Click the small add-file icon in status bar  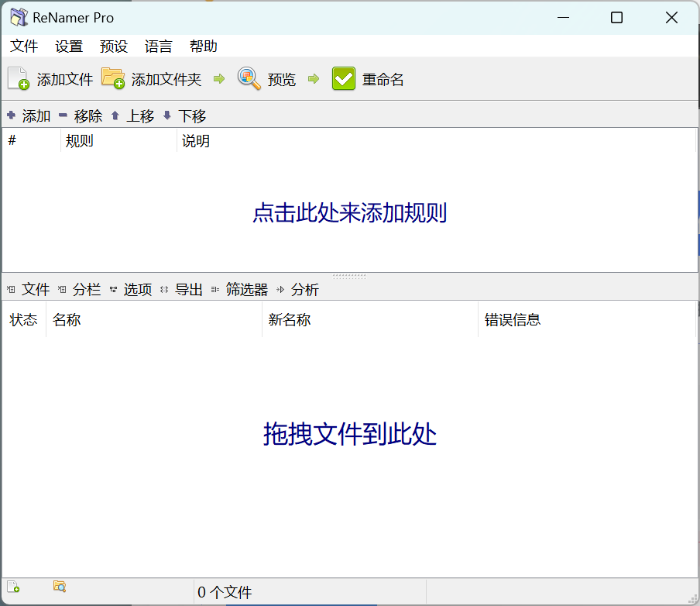(x=13, y=587)
